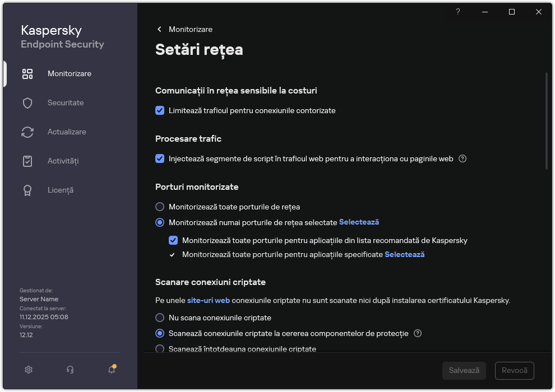Select Monitorizează toate porturile de rețea

tap(160, 207)
